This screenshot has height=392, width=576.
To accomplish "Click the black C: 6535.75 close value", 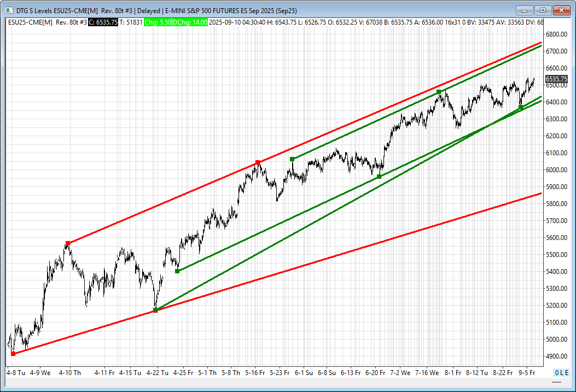I will [x=103, y=22].
